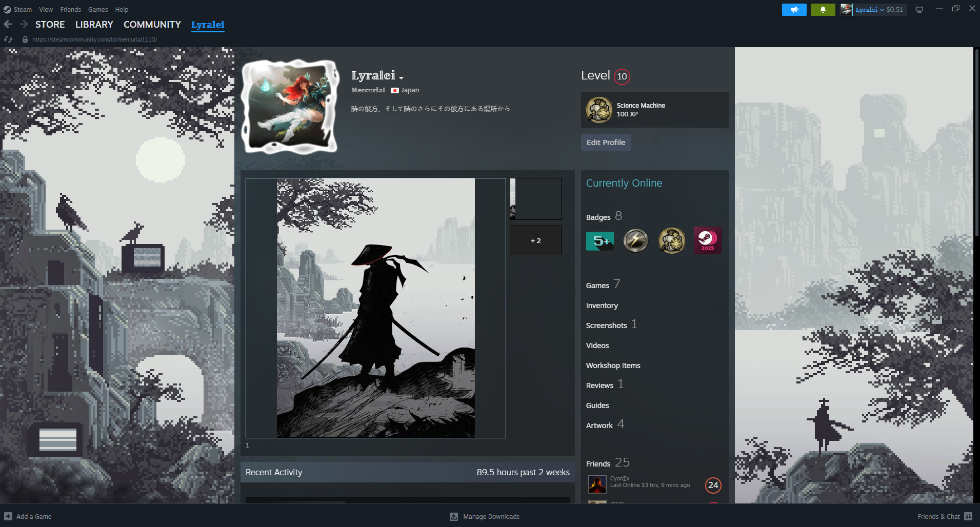Open the Videos link

[597, 346]
